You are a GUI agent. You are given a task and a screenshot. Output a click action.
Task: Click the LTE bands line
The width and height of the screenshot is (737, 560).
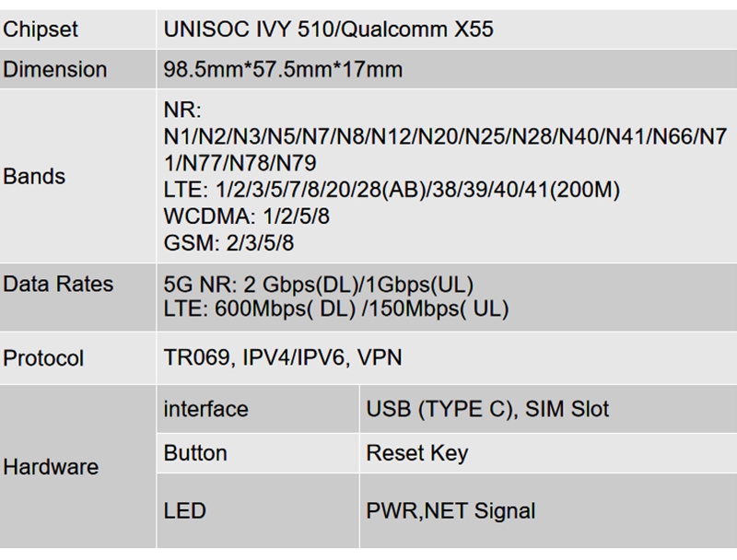392,190
